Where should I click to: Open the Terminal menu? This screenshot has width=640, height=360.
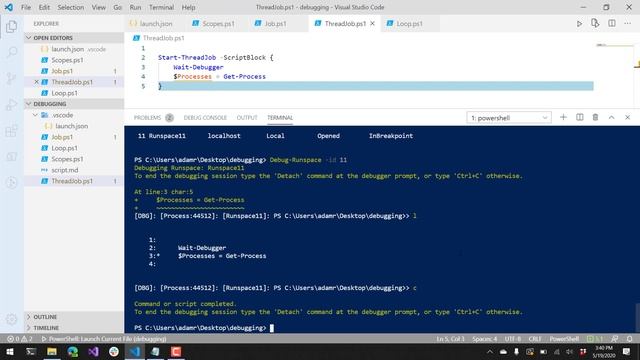161,7
